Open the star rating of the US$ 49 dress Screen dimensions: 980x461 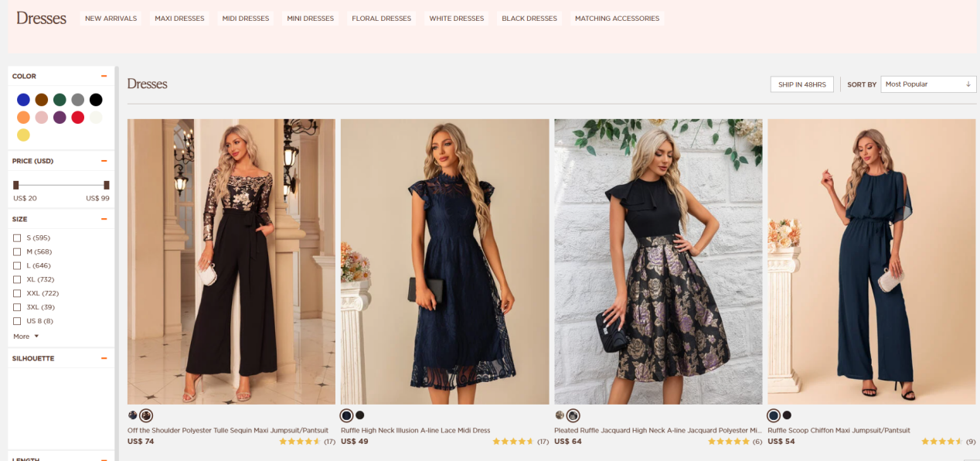tap(512, 442)
